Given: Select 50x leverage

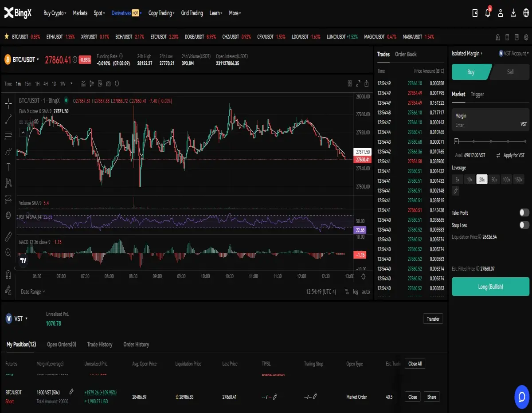Looking at the screenshot, I should point(494,180).
